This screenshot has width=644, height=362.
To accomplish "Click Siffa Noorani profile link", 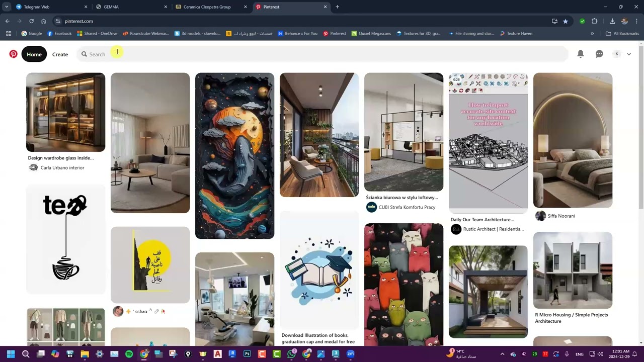I will [x=561, y=216].
